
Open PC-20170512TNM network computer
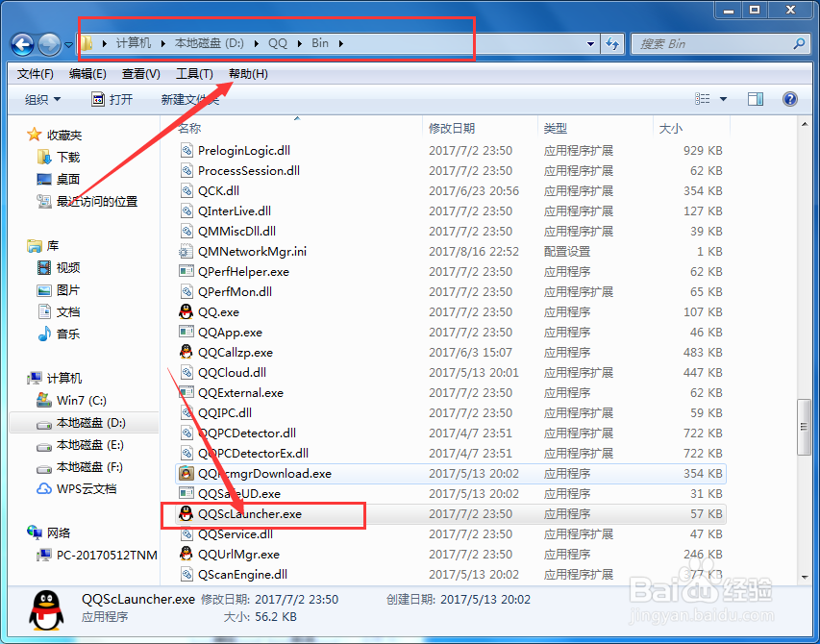[107, 556]
